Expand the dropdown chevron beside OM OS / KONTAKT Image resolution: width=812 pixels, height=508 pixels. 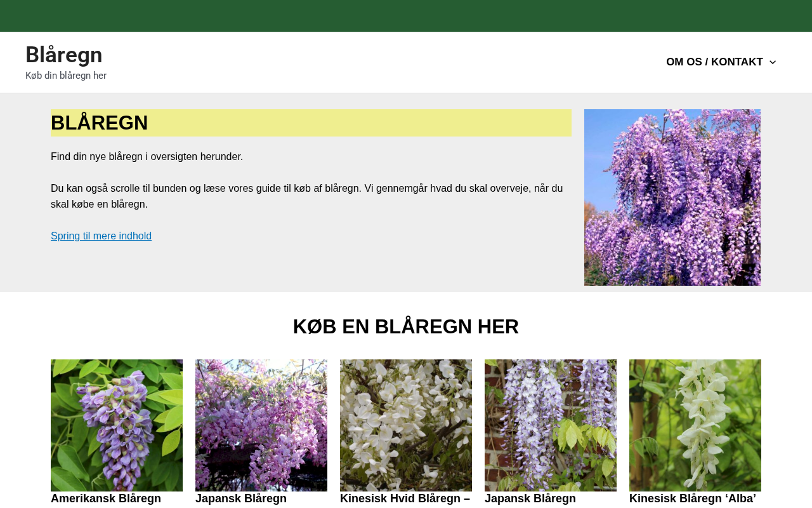click(772, 62)
